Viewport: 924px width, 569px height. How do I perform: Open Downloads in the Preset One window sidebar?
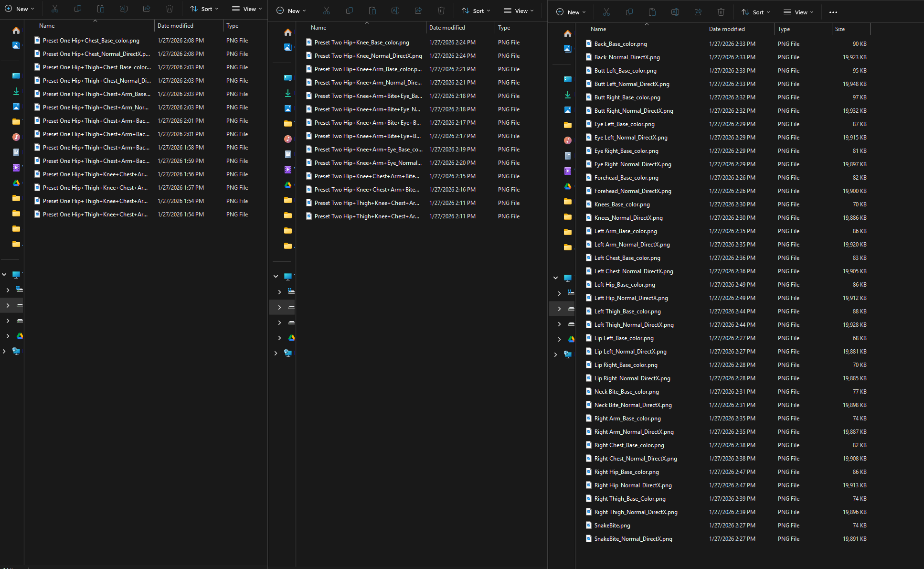click(x=16, y=91)
